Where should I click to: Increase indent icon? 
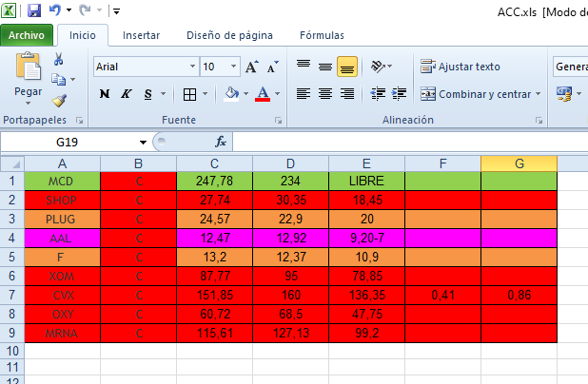click(x=399, y=94)
